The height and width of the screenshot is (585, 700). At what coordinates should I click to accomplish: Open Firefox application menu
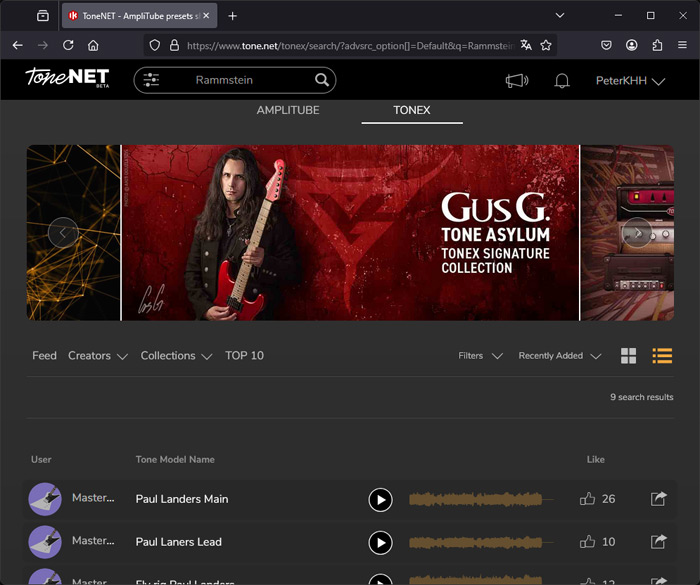pos(682,45)
